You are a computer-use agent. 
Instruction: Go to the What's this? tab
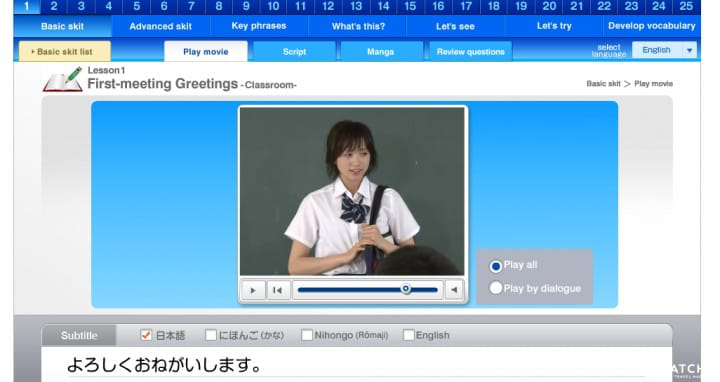[x=358, y=27]
